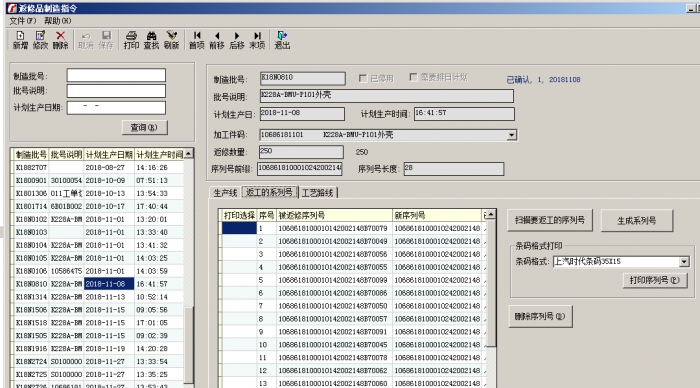Viewport: 700px width, 388px height.
Task: Open the 条码格式 dropdown
Action: click(684, 262)
